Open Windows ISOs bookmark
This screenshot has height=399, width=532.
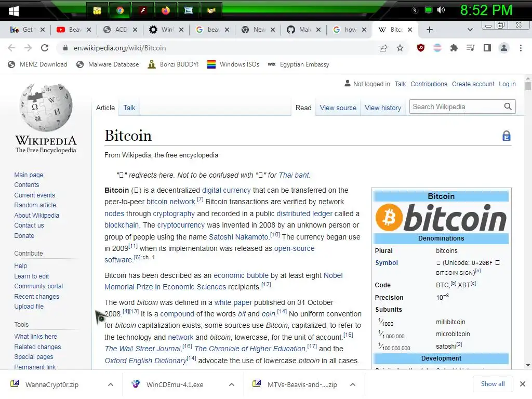233,64
